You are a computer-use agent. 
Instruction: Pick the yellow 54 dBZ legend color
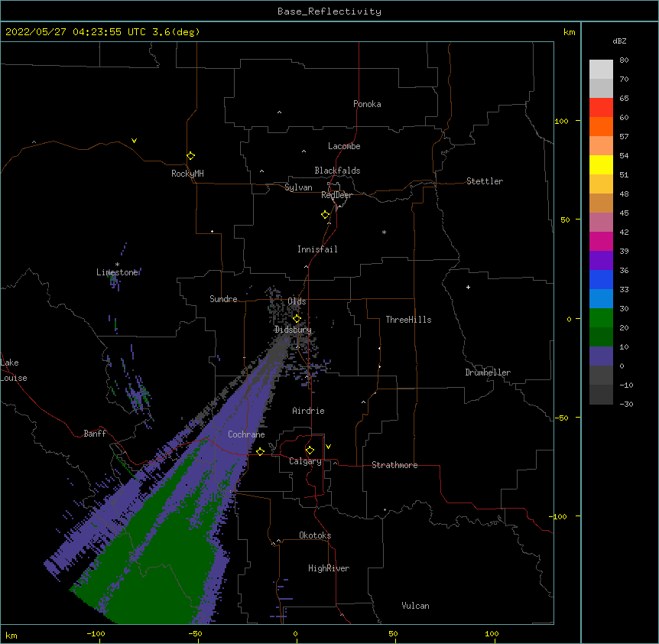coord(601,164)
